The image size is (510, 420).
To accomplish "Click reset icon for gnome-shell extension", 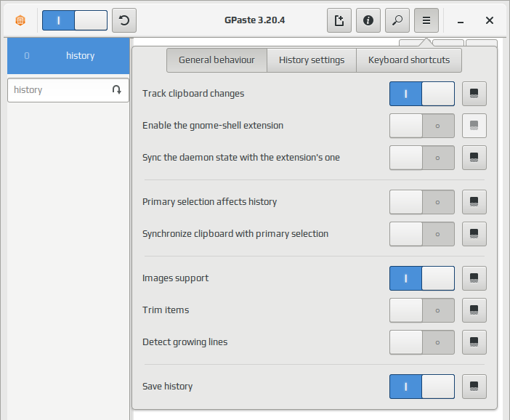I will coord(474,126).
